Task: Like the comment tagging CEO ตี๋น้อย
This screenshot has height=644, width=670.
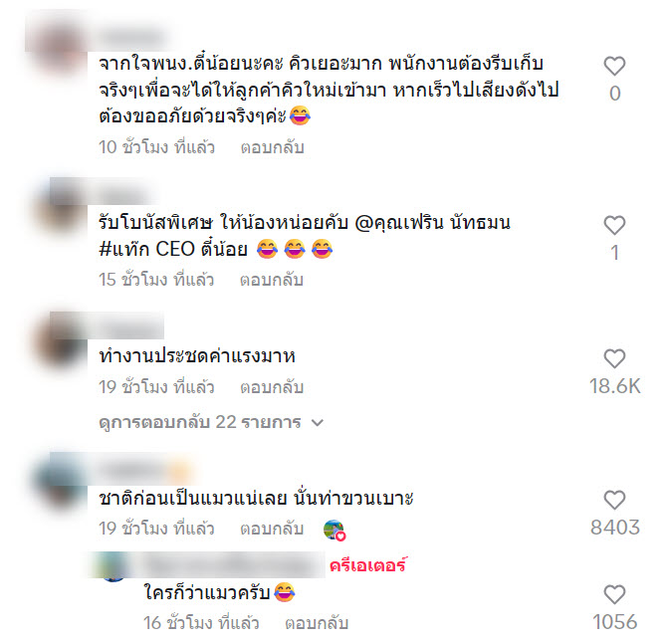Action: (x=614, y=225)
